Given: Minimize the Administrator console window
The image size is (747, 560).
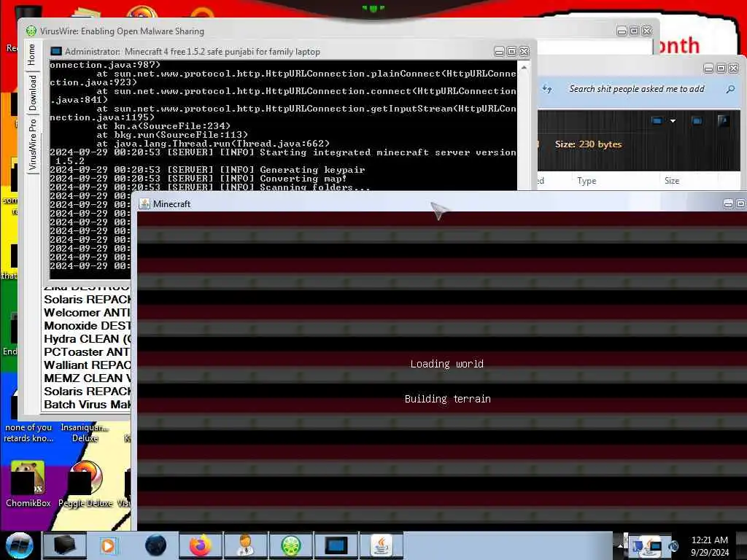Looking at the screenshot, I should point(499,52).
